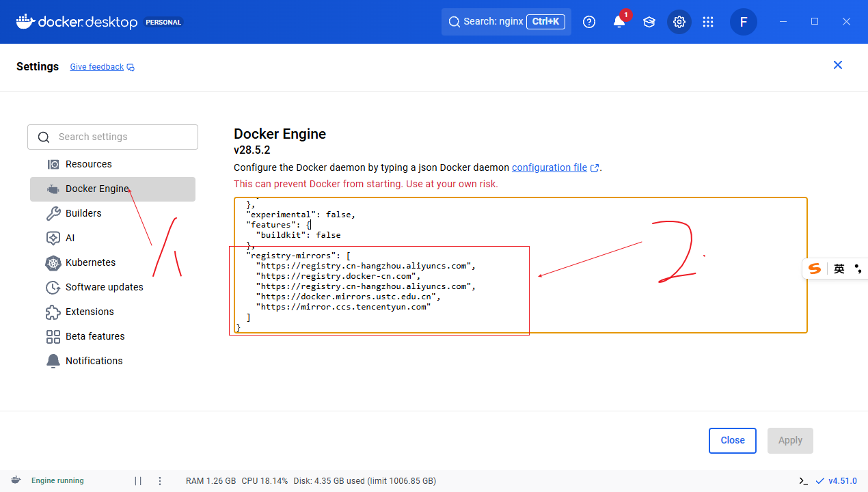Click the whale icon in status bar
The image size is (868, 492).
[16, 480]
